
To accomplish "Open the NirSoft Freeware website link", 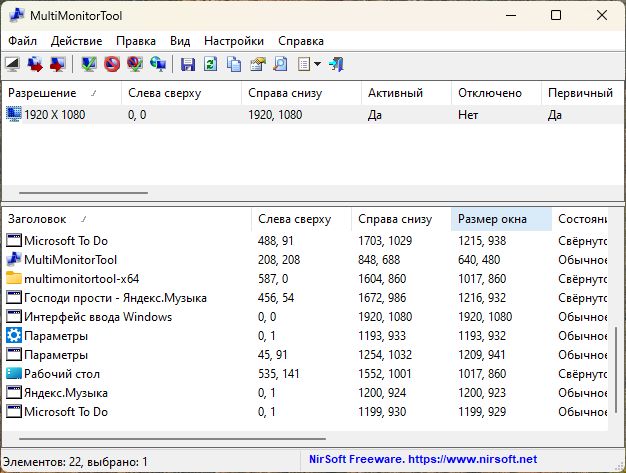I will pos(423,459).
